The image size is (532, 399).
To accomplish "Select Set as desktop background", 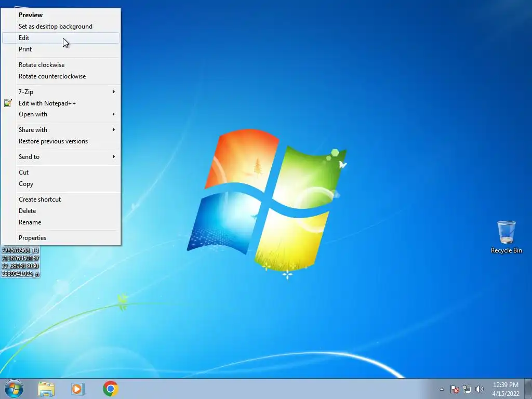I will 61,26.
